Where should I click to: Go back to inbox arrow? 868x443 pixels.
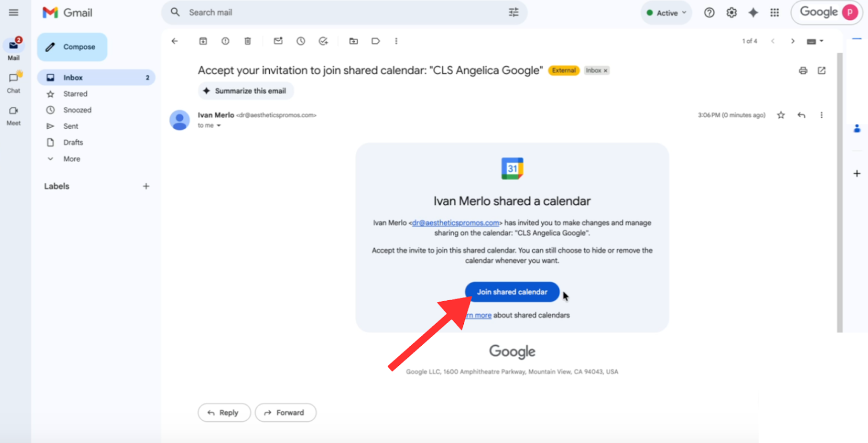[175, 41]
